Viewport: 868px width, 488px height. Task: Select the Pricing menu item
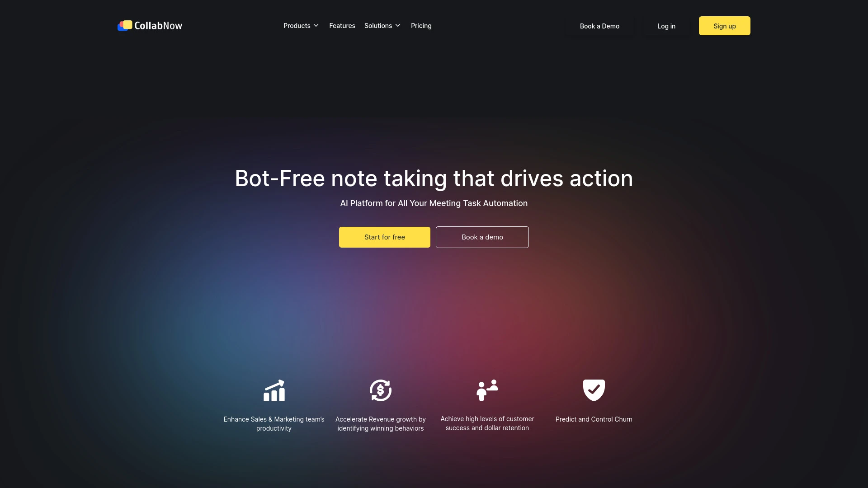pos(421,26)
